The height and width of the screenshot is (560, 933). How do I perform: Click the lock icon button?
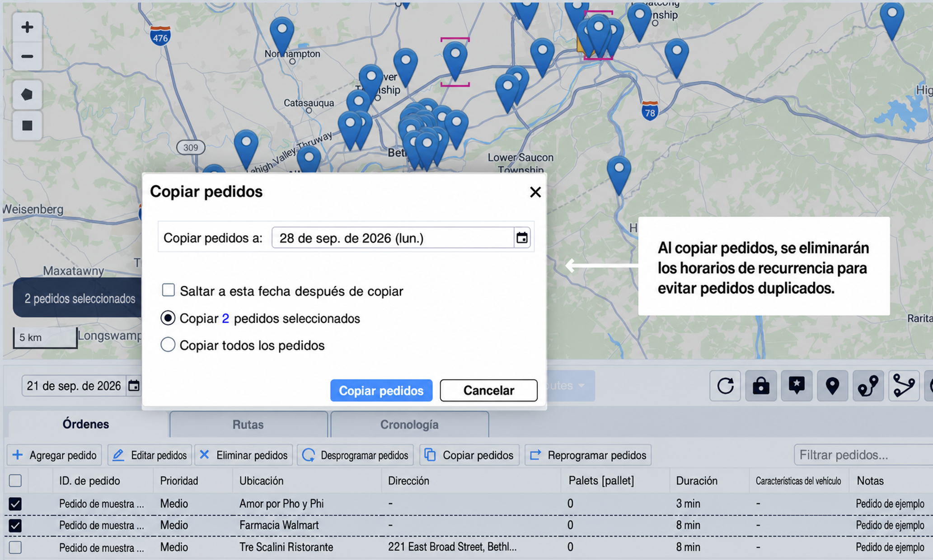coord(761,386)
